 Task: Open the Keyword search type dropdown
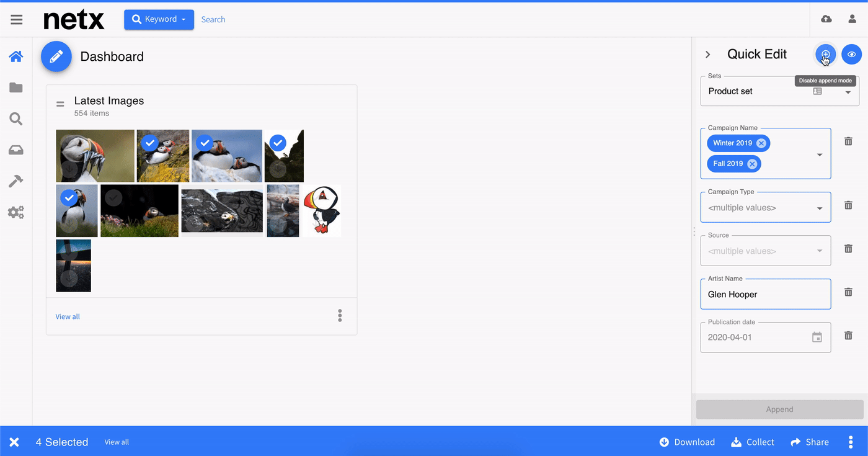159,19
